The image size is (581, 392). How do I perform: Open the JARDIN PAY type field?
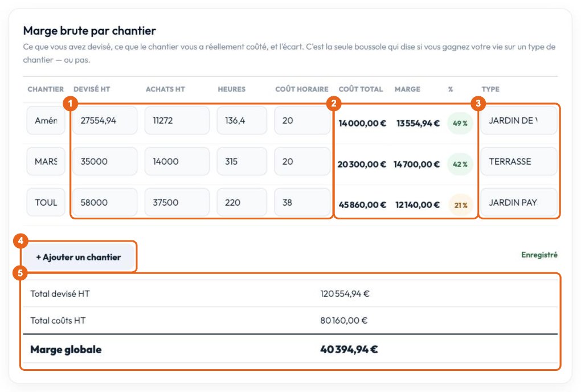(519, 202)
